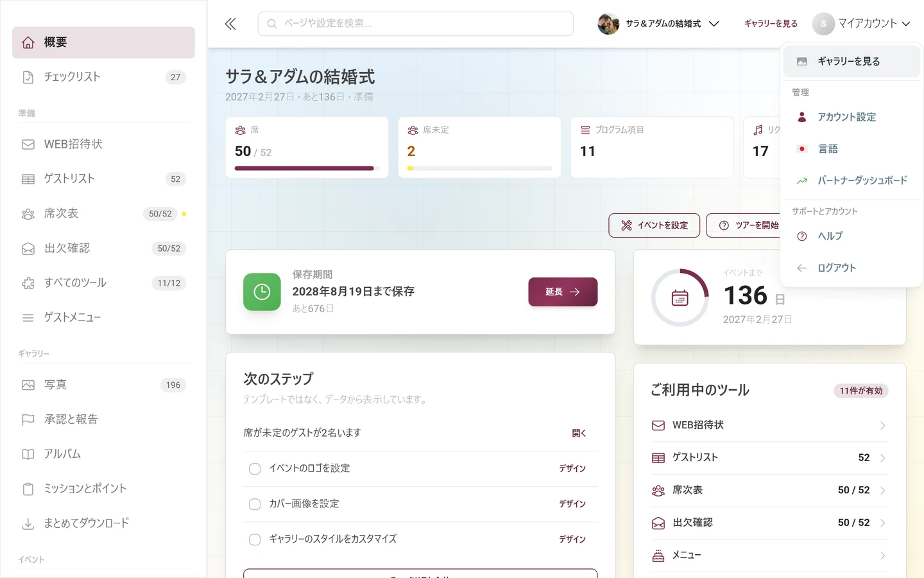924x578 pixels.
Task: Check the ギャラリーのスタイルをカスタマイズ step circle
Action: click(255, 539)
